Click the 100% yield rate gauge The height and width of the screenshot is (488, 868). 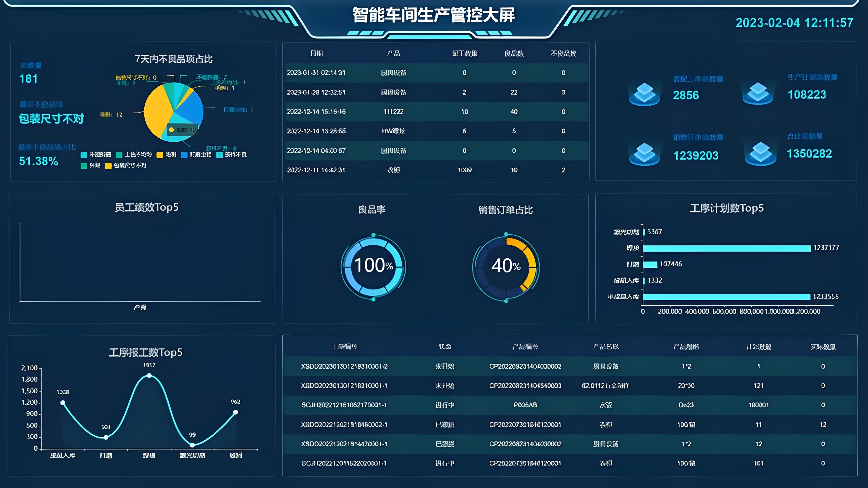coord(373,266)
